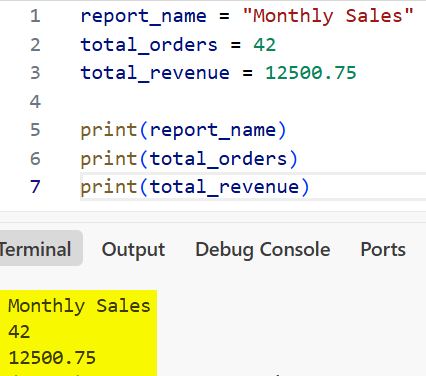Screen dimensions: 426x376
Task: Click line number 2 in gutter
Action: [x=35, y=45]
